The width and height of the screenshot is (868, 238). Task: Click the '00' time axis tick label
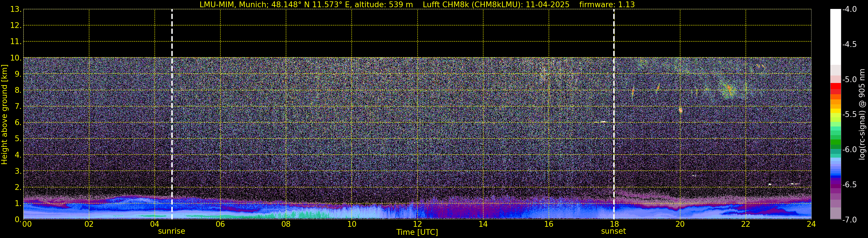click(27, 224)
